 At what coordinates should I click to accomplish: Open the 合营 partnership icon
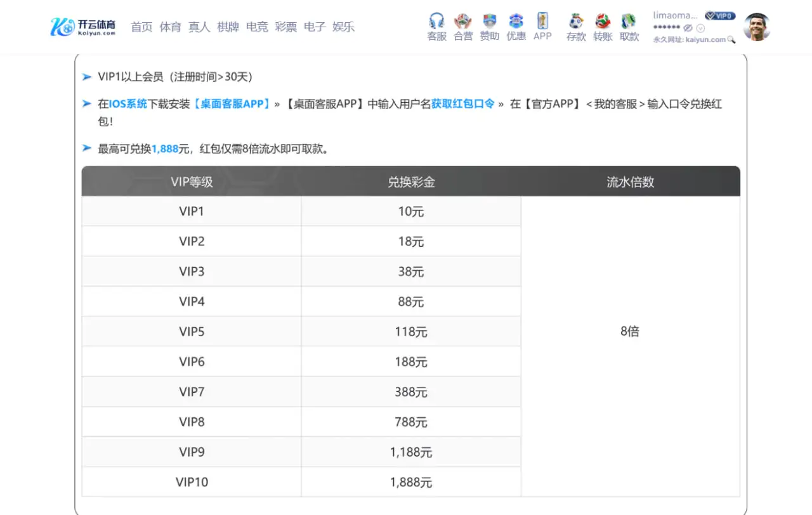[463, 27]
